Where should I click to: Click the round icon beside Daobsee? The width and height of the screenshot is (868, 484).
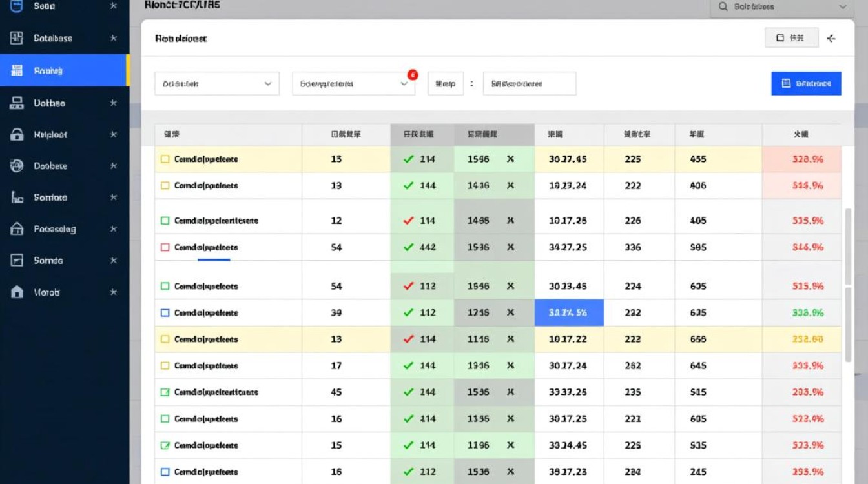pos(17,166)
